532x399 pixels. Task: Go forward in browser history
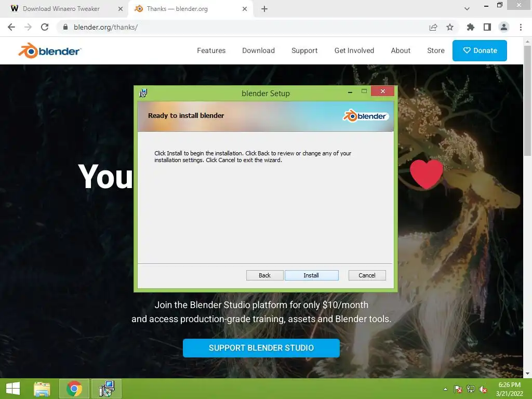tap(28, 27)
